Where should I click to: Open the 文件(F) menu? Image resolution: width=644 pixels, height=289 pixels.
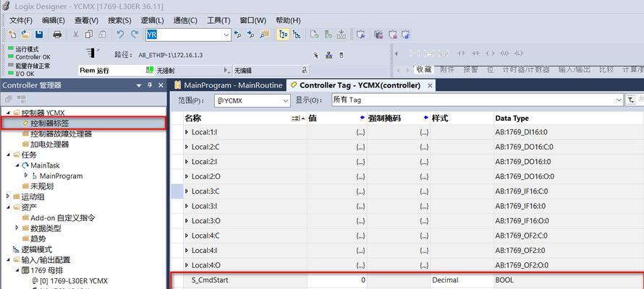pyautogui.click(x=21, y=20)
